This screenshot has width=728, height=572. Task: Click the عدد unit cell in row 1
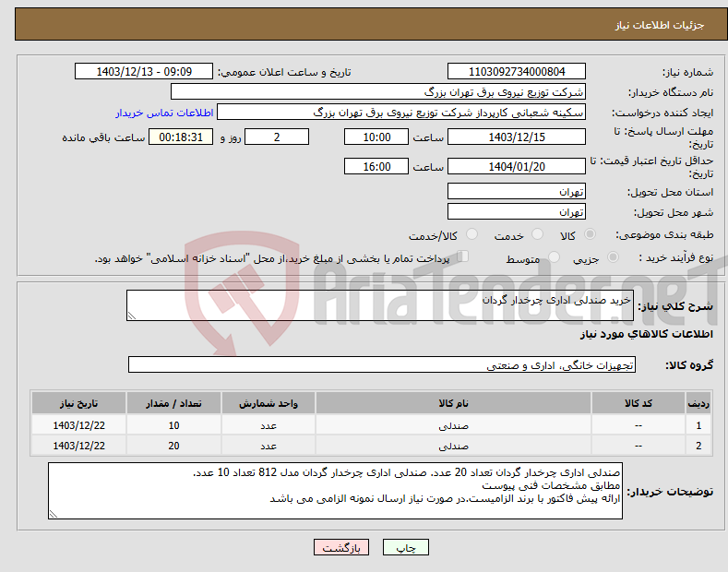(x=269, y=425)
